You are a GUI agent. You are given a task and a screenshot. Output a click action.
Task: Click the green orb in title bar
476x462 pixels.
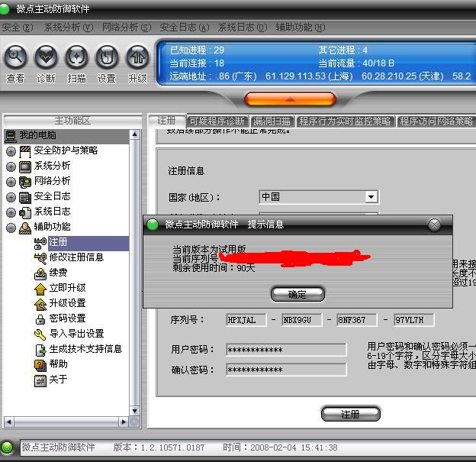click(x=5, y=8)
